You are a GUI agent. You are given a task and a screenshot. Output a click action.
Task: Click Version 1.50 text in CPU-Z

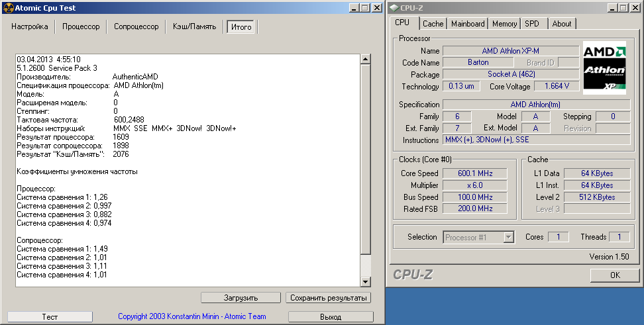click(x=609, y=256)
